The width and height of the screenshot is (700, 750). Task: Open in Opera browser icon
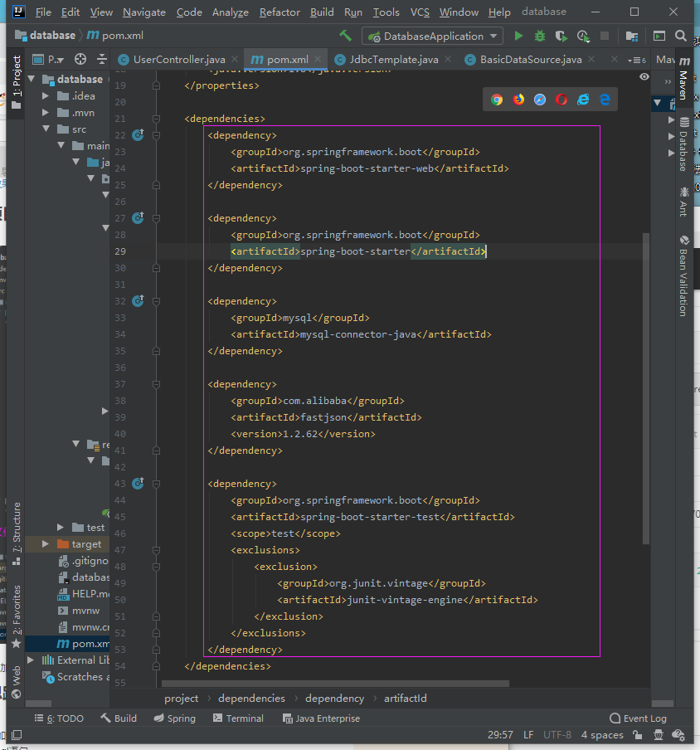[561, 100]
